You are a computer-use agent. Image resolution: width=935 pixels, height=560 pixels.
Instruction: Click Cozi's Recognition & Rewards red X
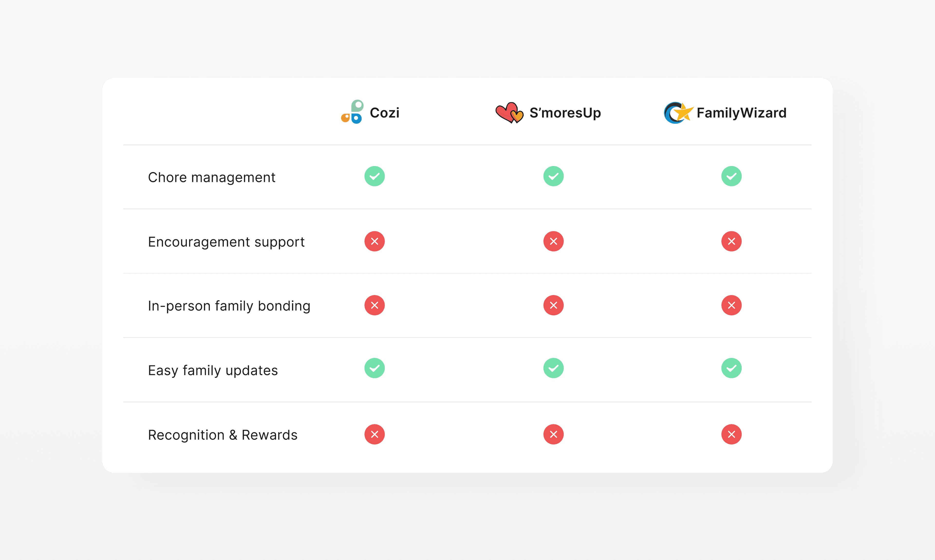coord(374,434)
